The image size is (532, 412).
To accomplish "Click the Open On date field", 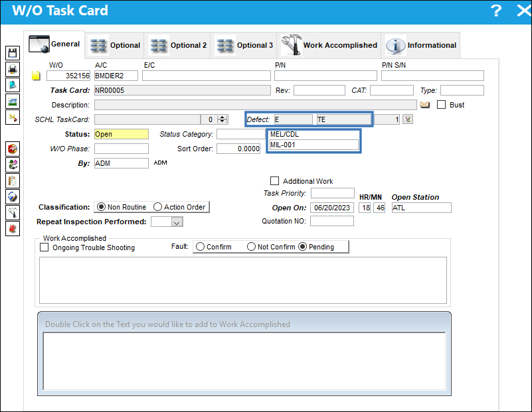I will [332, 208].
